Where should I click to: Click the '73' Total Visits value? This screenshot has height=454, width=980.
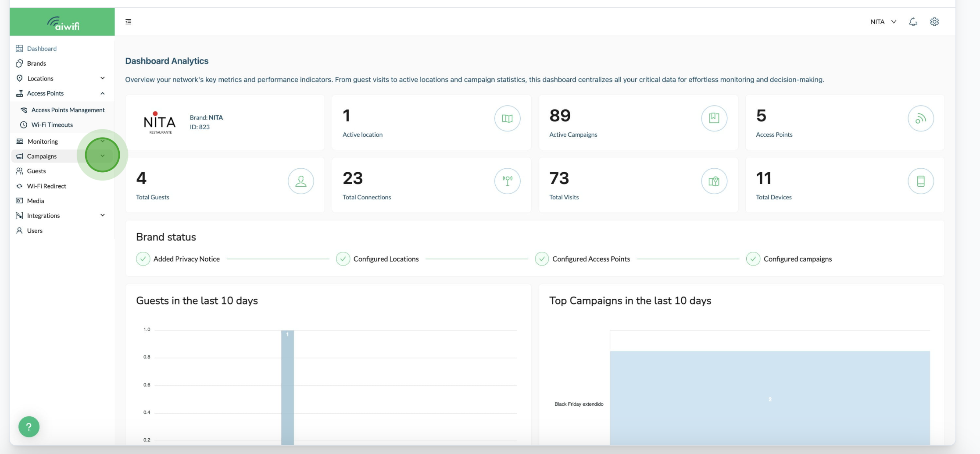(559, 178)
